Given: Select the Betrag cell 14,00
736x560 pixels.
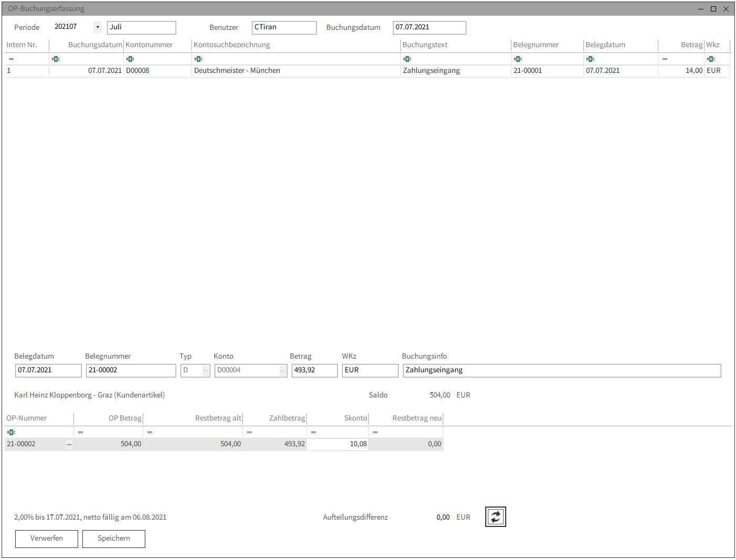Looking at the screenshot, I should pyautogui.click(x=681, y=71).
